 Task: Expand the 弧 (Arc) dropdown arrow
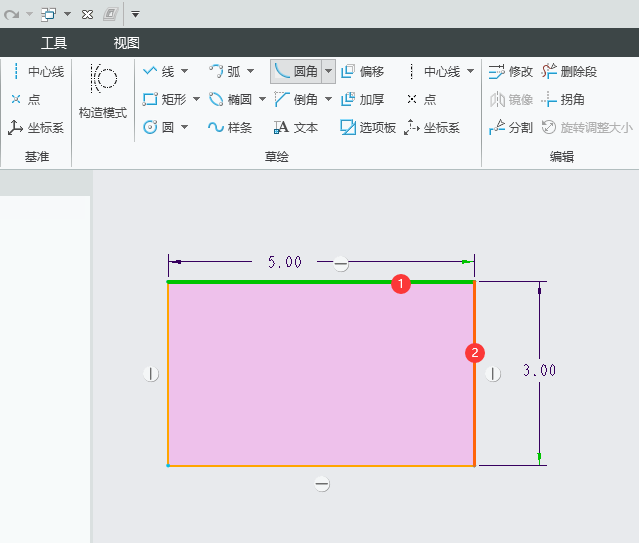click(250, 72)
